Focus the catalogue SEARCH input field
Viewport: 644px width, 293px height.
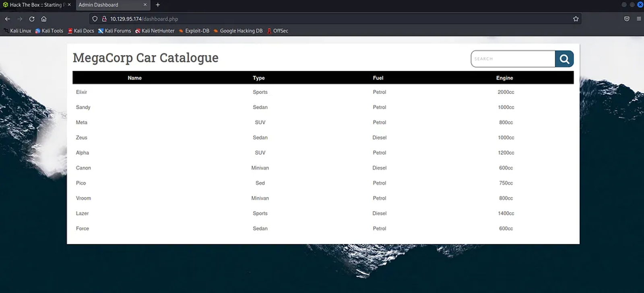point(513,59)
